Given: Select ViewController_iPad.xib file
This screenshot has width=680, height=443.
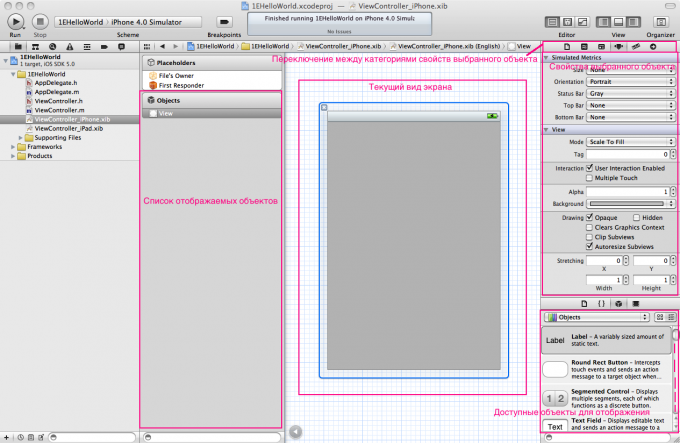Looking at the screenshot, I should click(69, 128).
